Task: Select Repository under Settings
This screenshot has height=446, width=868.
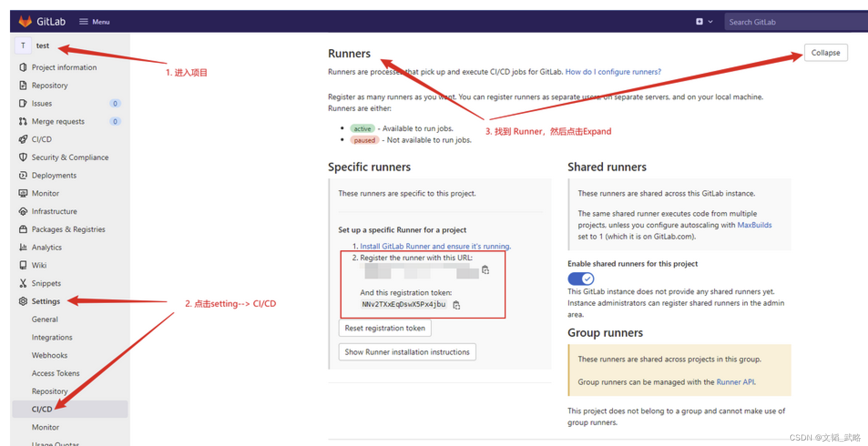Action: tap(50, 391)
